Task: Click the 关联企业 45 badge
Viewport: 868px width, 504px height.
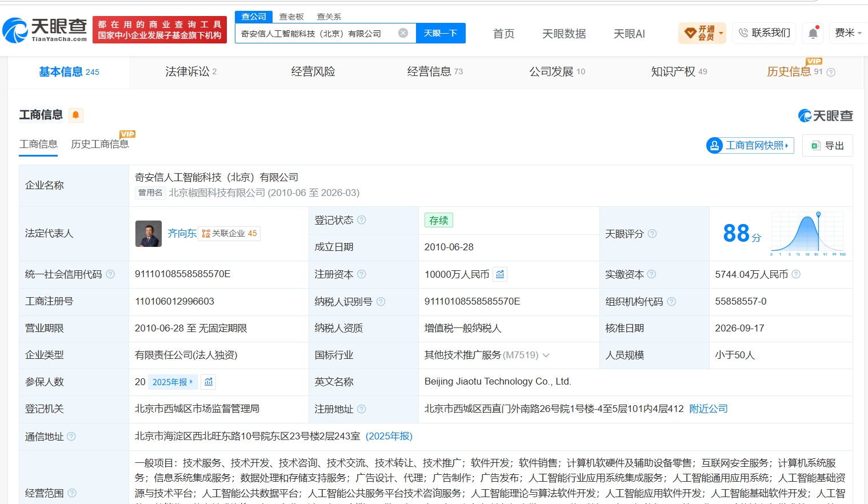Action: pos(229,233)
